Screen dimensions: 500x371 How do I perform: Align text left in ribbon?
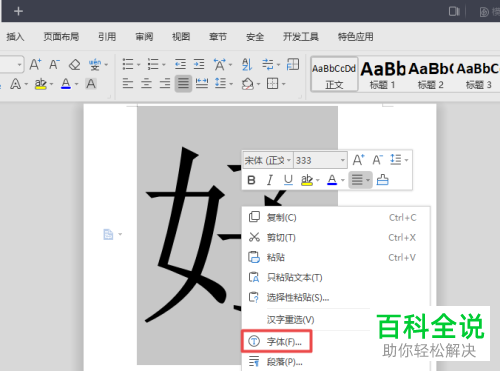[x=128, y=83]
